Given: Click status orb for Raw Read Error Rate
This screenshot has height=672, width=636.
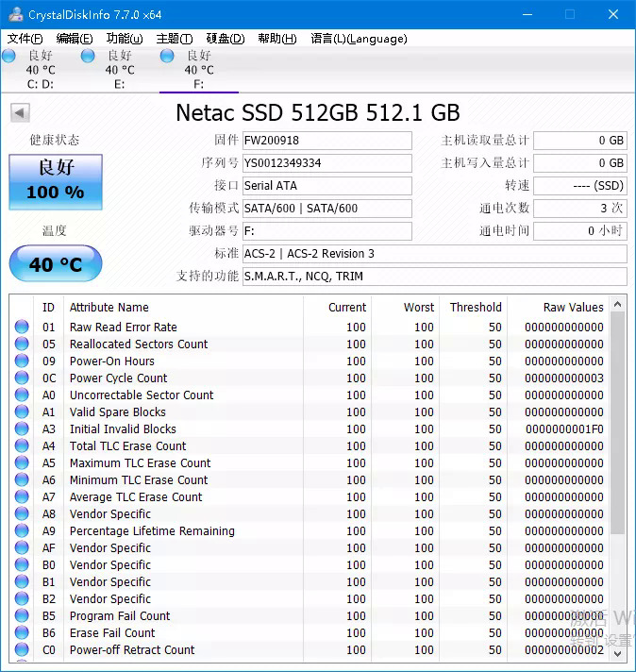Looking at the screenshot, I should pyautogui.click(x=22, y=328).
